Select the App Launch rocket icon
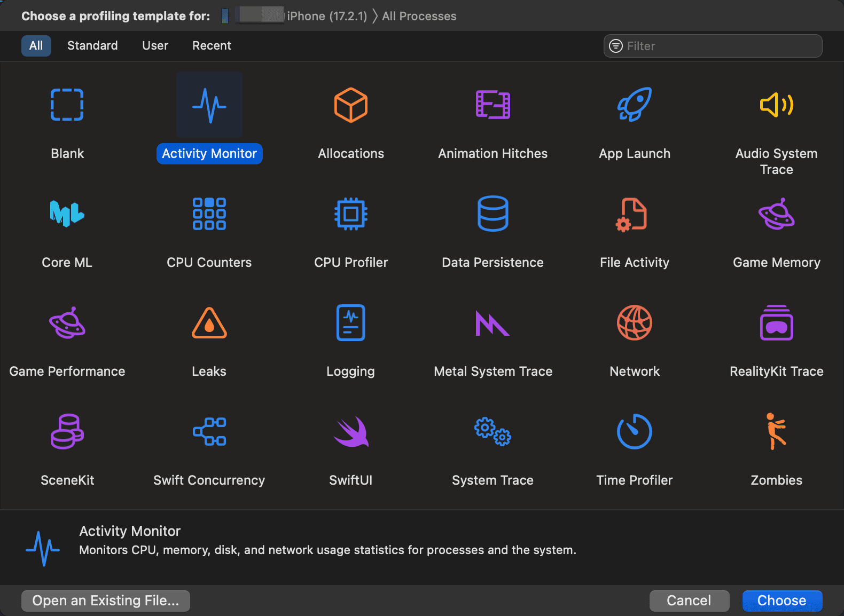Viewport: 844px width, 616px height. point(635,105)
